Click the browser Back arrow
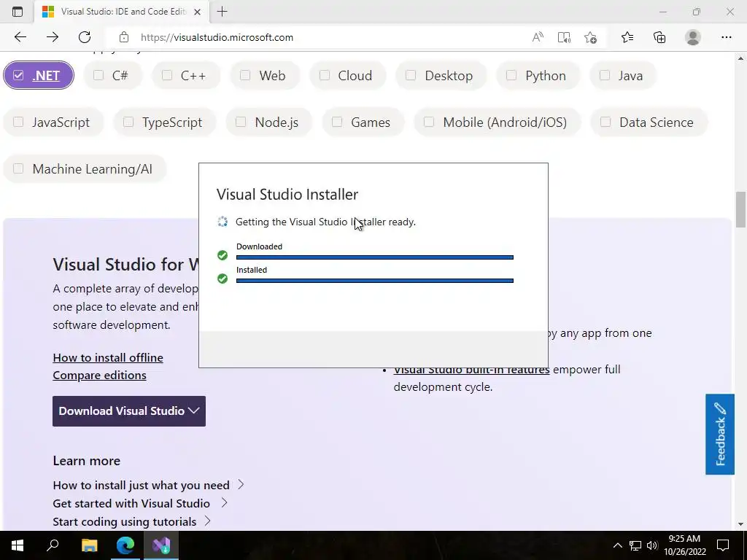 click(x=20, y=37)
